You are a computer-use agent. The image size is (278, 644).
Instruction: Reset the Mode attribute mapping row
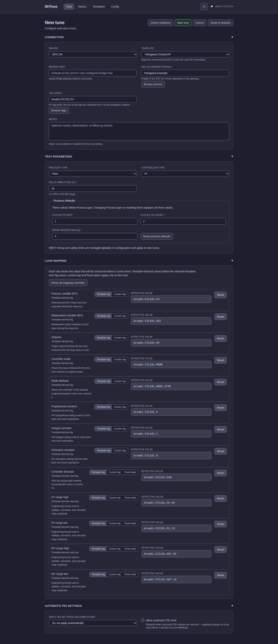pos(220,382)
